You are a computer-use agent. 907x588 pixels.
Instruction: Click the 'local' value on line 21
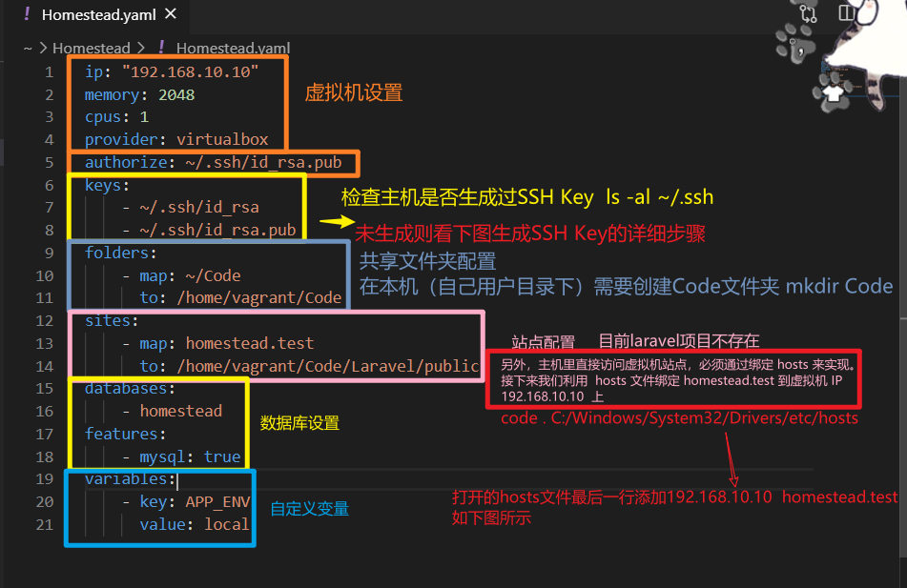(226, 524)
